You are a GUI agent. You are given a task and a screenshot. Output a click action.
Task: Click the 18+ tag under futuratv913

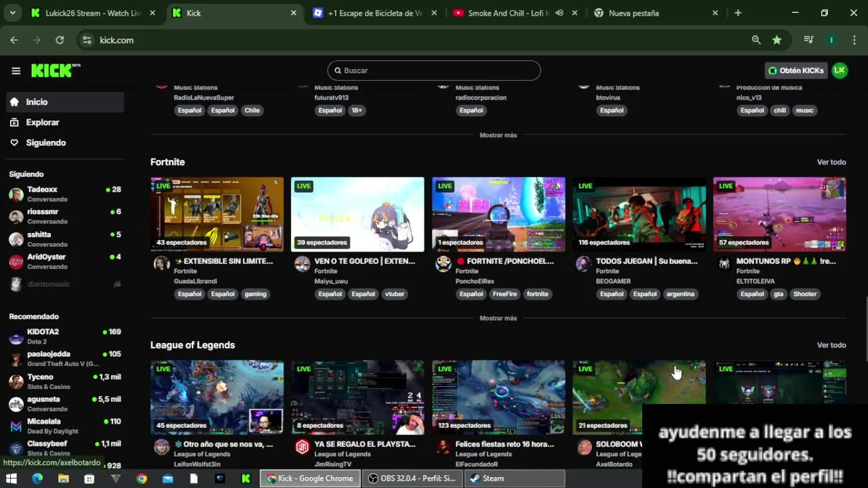[357, 110]
